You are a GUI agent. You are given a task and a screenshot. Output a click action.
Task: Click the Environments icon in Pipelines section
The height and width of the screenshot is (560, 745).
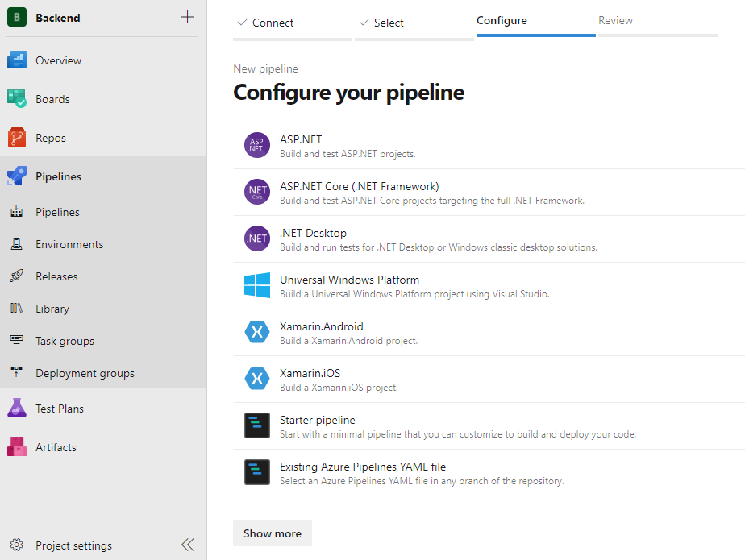[17, 244]
